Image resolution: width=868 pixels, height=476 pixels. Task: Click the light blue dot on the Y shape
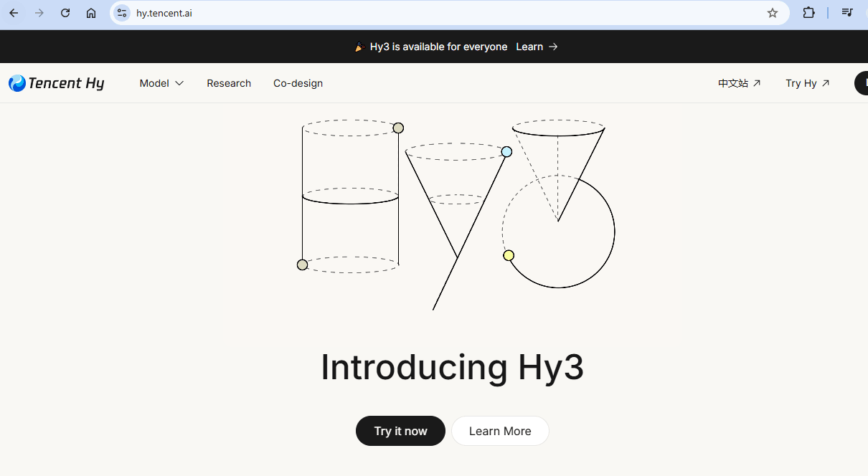pos(506,152)
